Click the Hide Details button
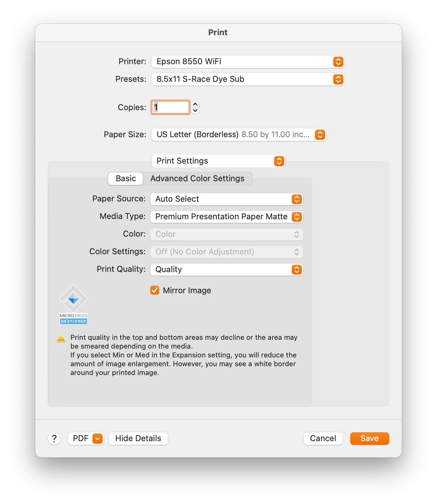The image size is (437, 504). coord(138,439)
